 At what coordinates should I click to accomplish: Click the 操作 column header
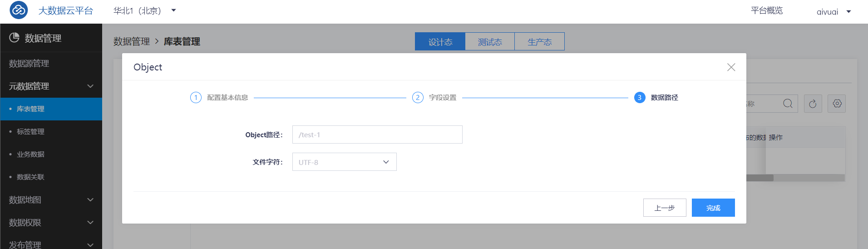(776, 137)
